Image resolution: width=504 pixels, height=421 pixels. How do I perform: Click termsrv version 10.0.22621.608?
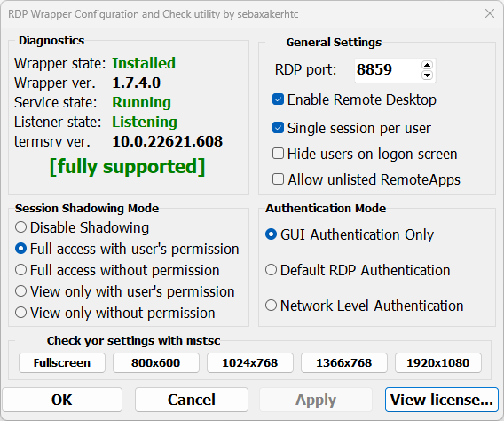167,141
